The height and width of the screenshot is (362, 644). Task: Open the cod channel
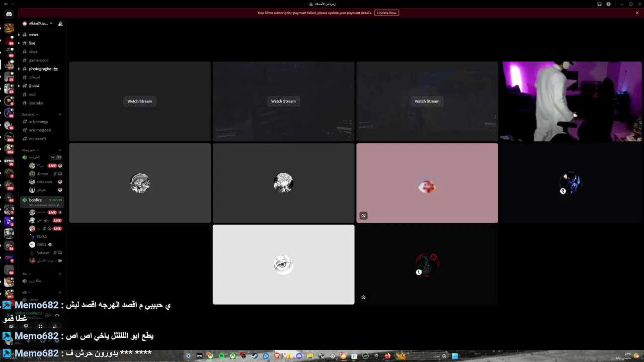pos(41,95)
